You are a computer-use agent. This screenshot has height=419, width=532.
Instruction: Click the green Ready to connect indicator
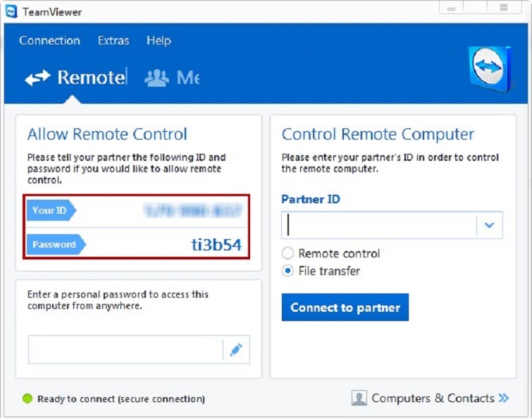tap(27, 399)
